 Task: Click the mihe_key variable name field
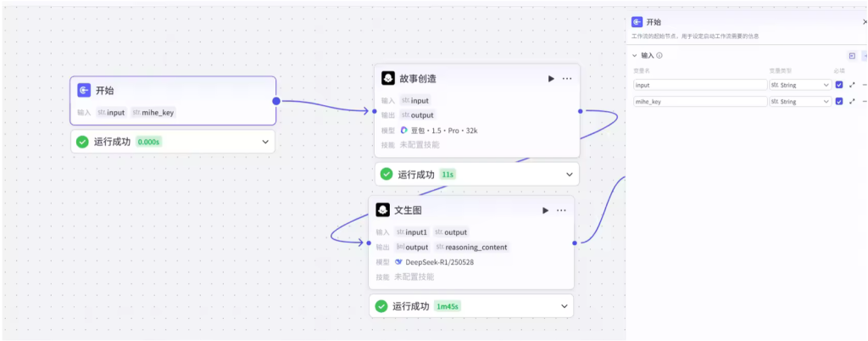tap(700, 101)
